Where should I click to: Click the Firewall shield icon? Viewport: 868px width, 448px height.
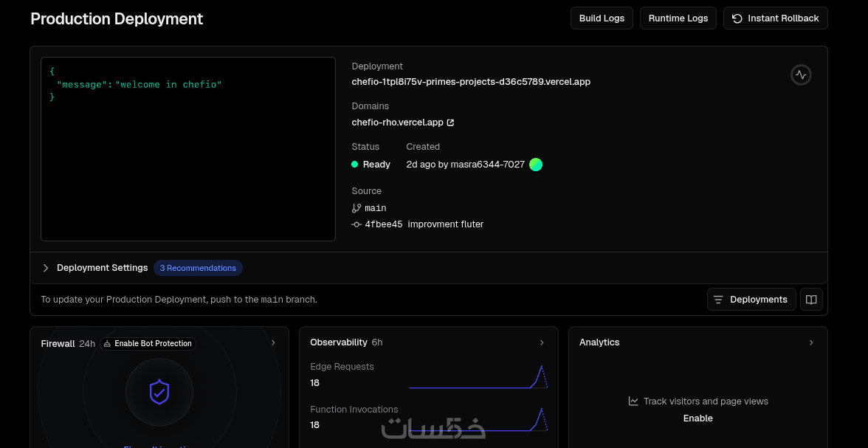click(159, 392)
